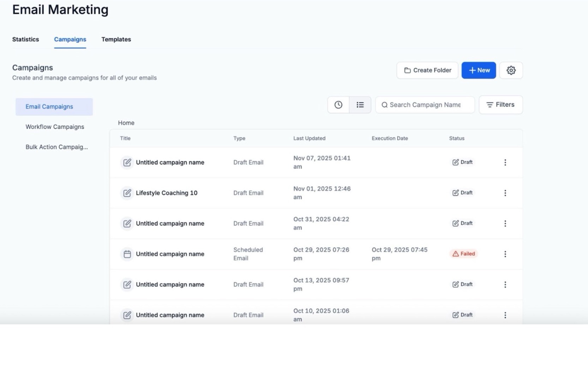Open the Filters panel
Viewport: 588px width, 372px height.
(500, 105)
